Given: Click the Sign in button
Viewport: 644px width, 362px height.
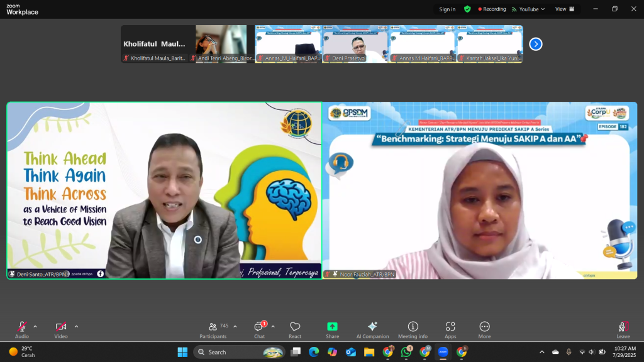Looking at the screenshot, I should [447, 9].
